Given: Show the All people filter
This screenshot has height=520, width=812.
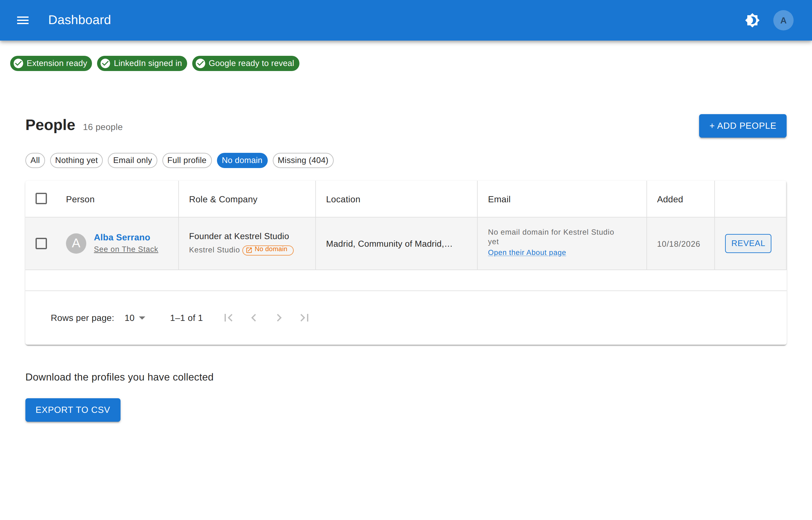Looking at the screenshot, I should pyautogui.click(x=35, y=160).
